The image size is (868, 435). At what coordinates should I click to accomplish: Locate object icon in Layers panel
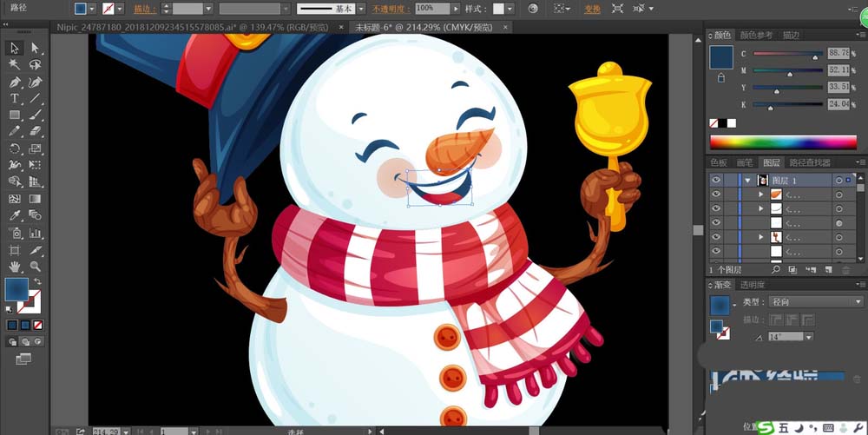(x=776, y=269)
